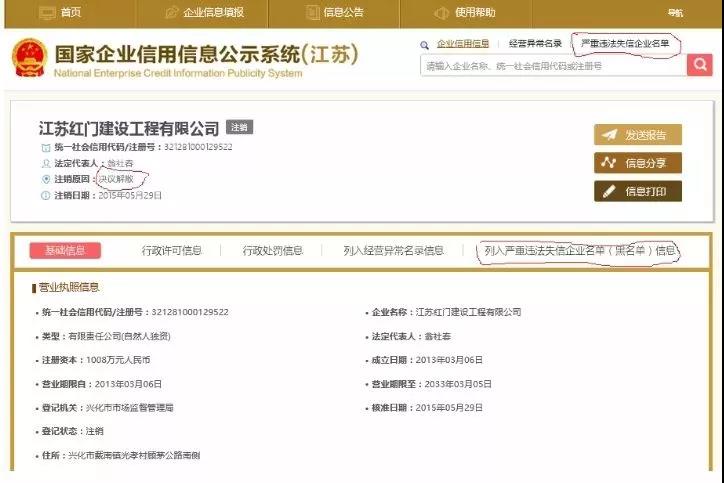Switch to the 行政许可信息 tab
The image size is (724, 483).
171,250
